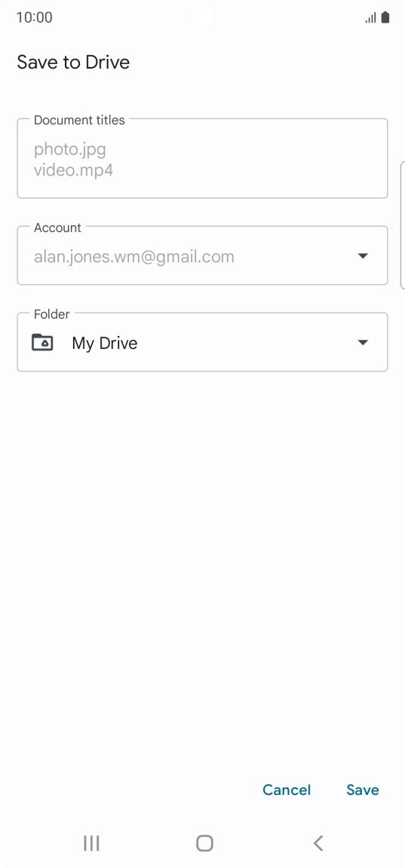Image resolution: width=405 pixels, height=868 pixels.
Task: Expand the Account dropdown arrow
Action: pyautogui.click(x=363, y=255)
